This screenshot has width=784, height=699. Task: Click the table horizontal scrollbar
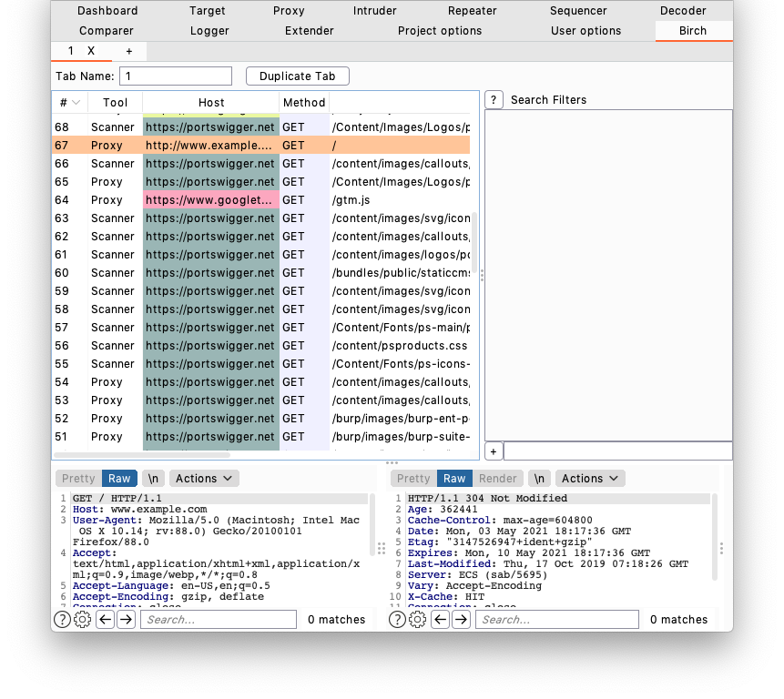(142, 455)
